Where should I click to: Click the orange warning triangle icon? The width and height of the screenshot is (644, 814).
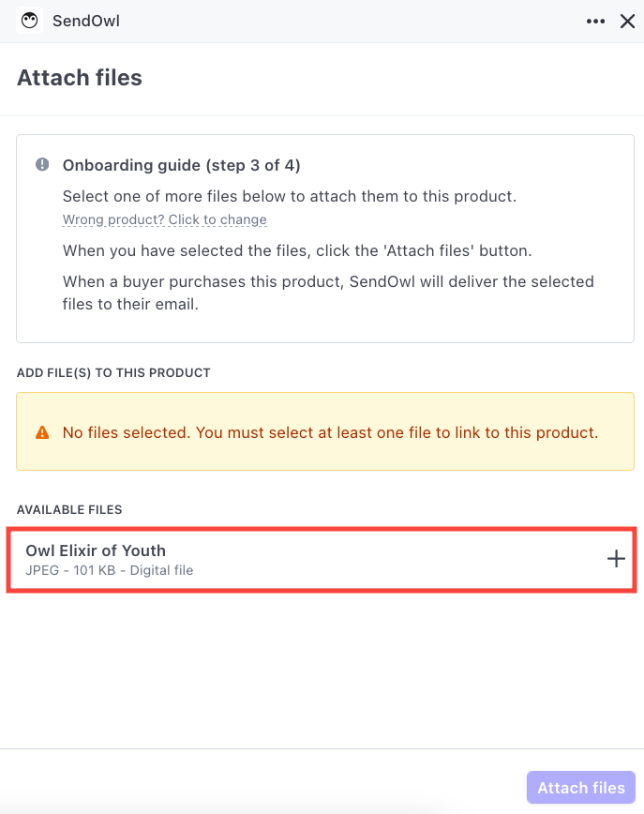pyautogui.click(x=42, y=433)
